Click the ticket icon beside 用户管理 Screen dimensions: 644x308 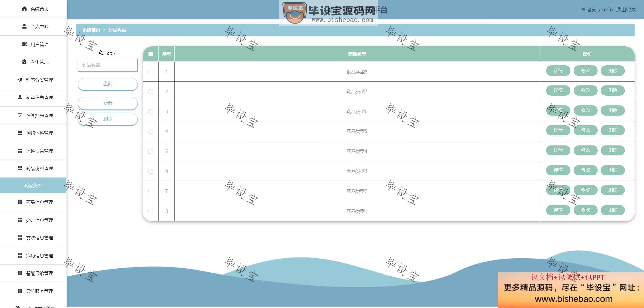coord(24,44)
